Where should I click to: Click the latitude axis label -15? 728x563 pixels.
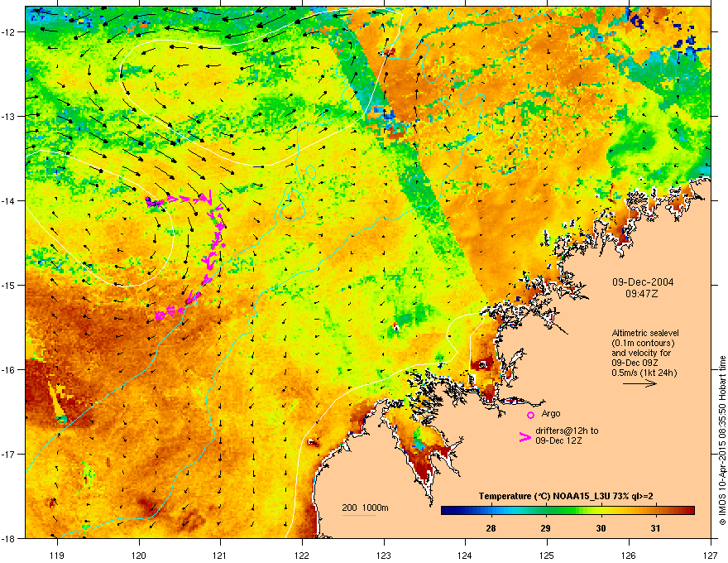coord(9,285)
